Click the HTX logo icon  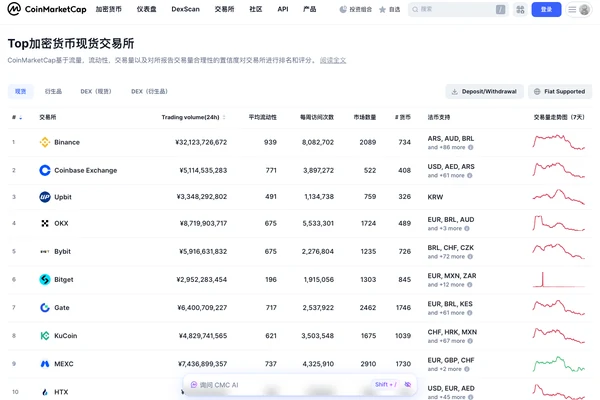(45, 392)
